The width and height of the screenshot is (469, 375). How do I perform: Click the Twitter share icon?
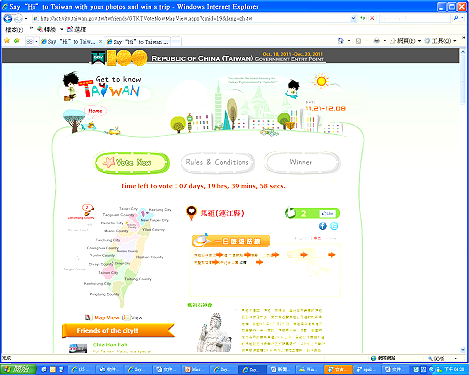pos(334,226)
